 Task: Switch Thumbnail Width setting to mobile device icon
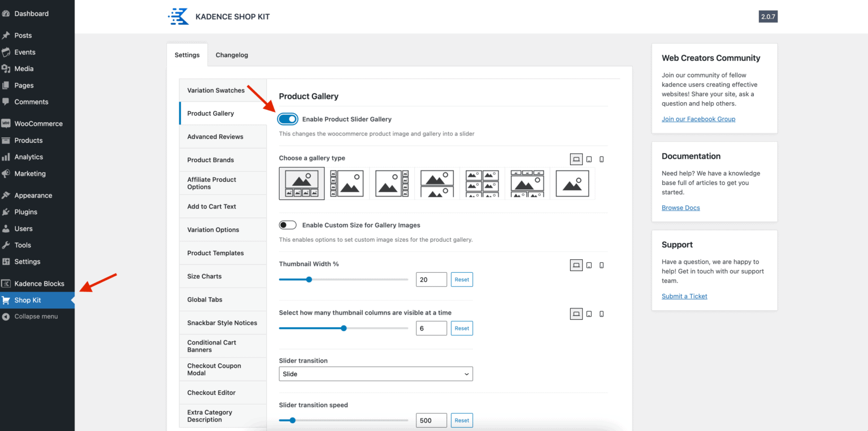coord(601,265)
